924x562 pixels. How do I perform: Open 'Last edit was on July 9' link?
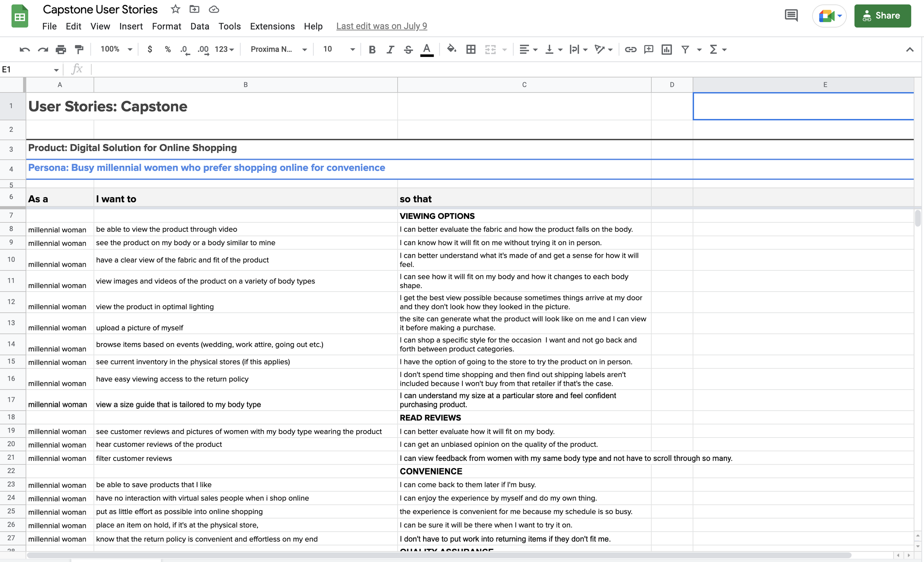click(381, 26)
